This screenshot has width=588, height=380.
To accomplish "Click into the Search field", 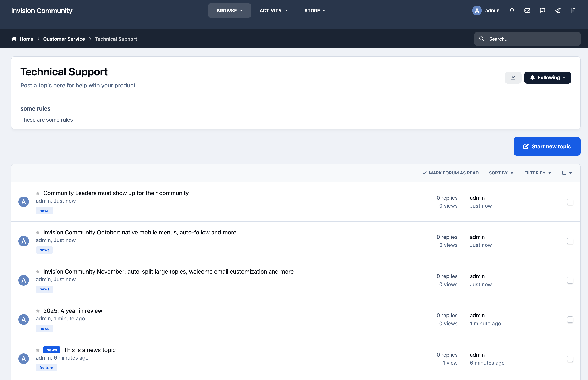I will click(x=527, y=39).
